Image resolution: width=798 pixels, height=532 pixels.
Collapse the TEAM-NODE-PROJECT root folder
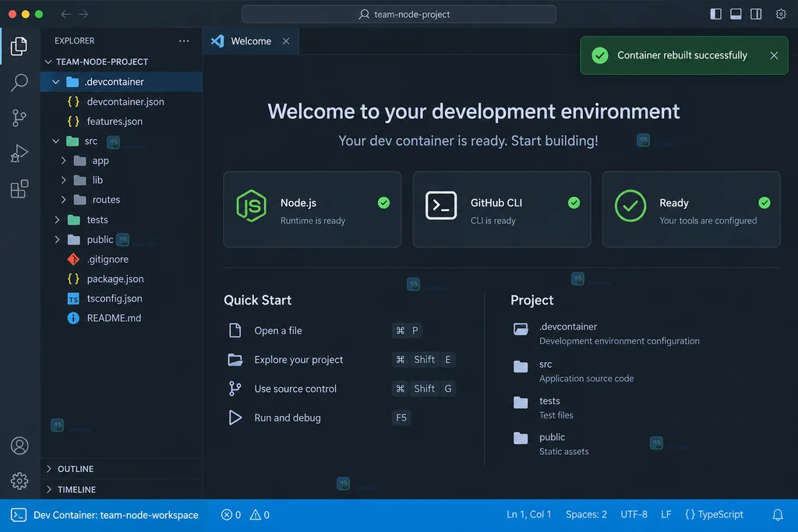48,62
